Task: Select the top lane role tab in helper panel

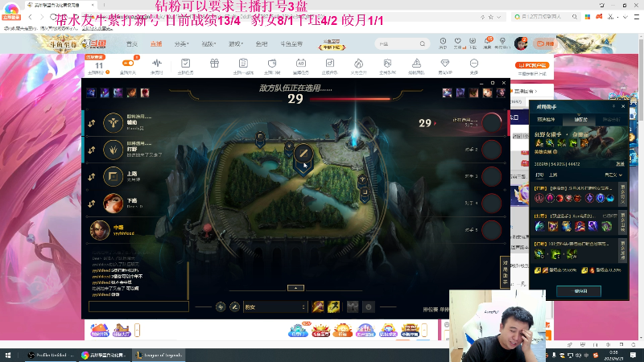Action: pos(553,175)
